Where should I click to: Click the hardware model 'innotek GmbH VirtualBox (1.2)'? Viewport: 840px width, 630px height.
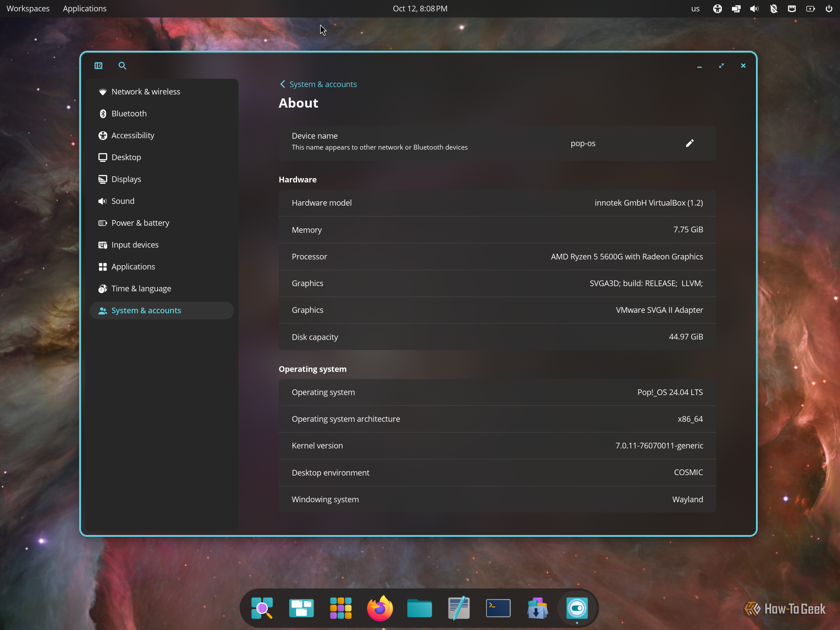click(x=649, y=203)
